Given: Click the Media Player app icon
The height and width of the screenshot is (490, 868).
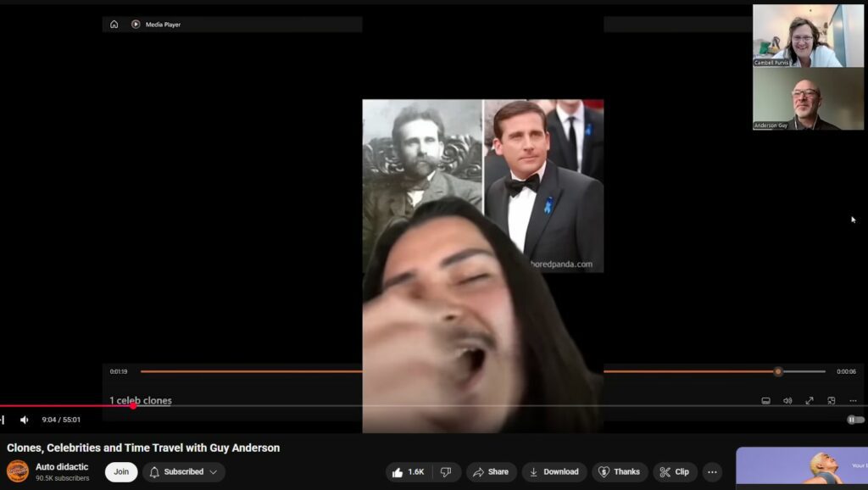Looking at the screenshot, I should click(136, 25).
